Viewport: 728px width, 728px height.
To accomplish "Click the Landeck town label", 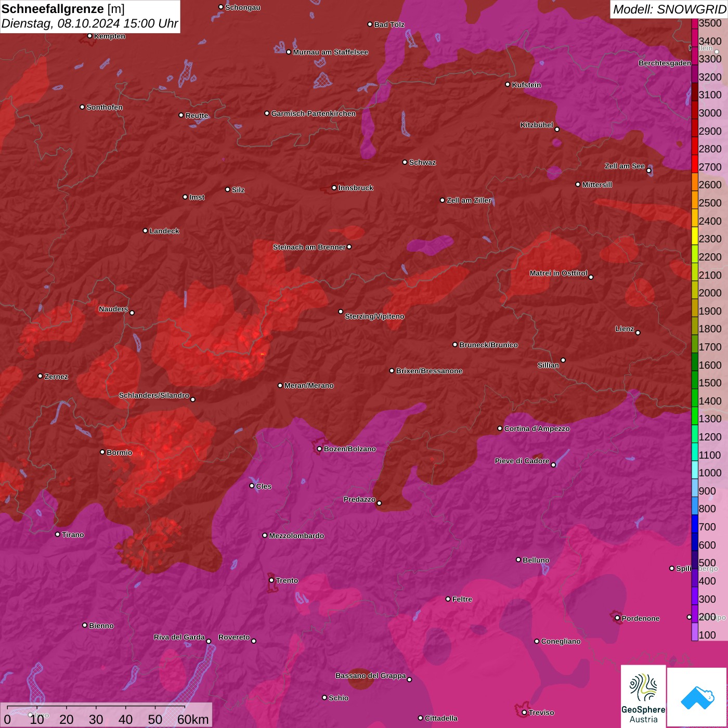I will [164, 231].
